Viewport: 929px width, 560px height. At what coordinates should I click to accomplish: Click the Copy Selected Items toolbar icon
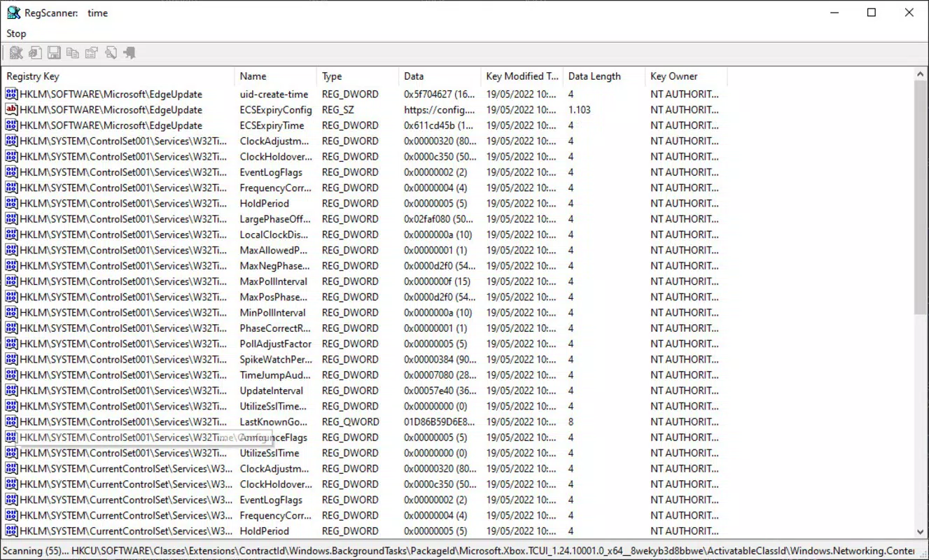click(73, 52)
